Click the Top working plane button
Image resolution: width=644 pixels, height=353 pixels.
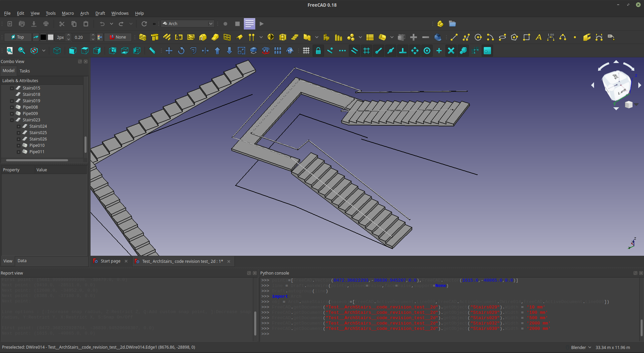pyautogui.click(x=18, y=37)
